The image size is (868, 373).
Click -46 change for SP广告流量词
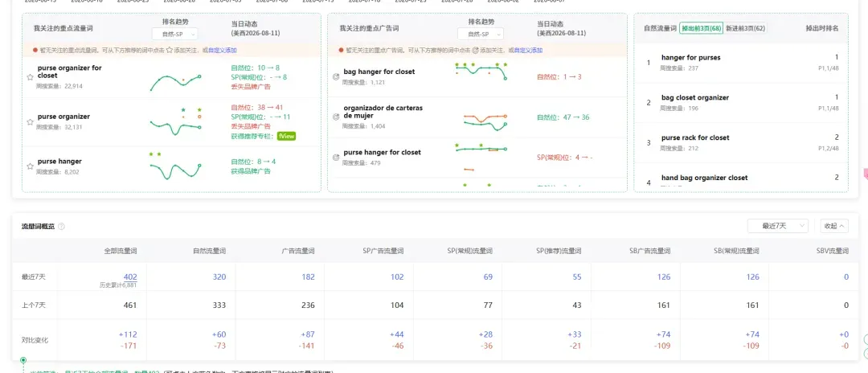coord(397,346)
